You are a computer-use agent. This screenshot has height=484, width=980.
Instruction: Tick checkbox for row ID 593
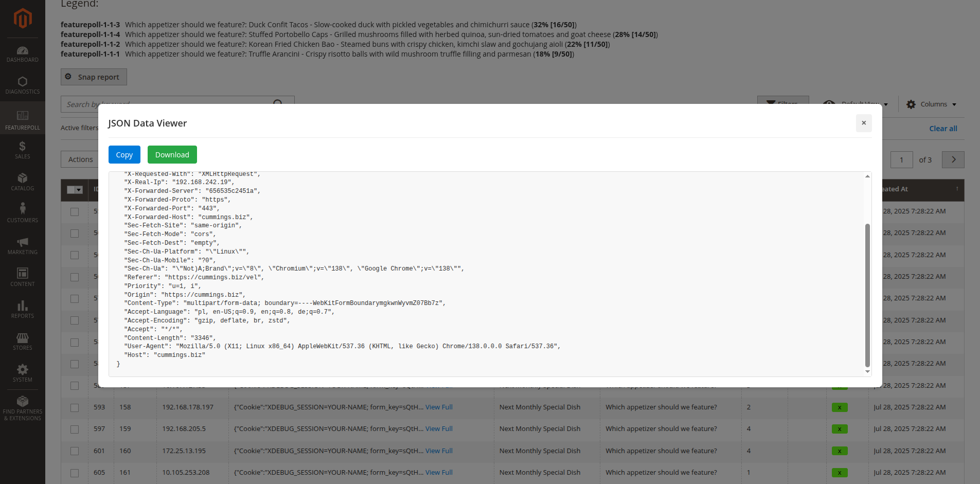[x=75, y=407]
